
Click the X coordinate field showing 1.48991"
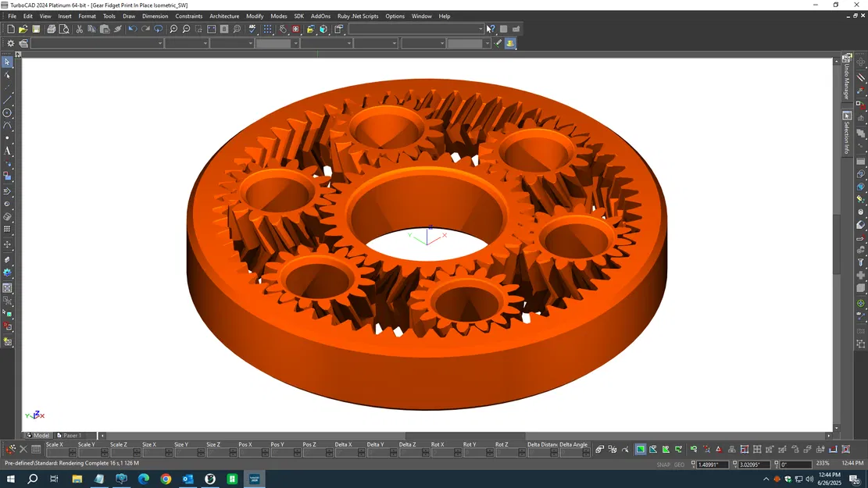[x=713, y=465]
